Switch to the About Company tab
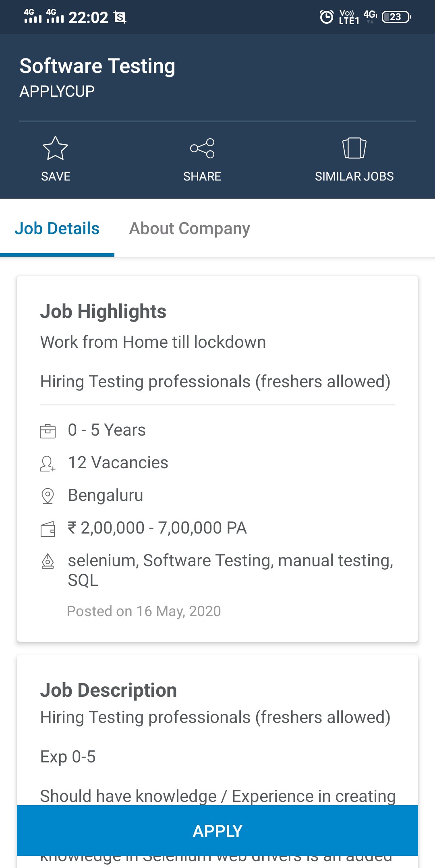The height and width of the screenshot is (868, 435). 189,228
